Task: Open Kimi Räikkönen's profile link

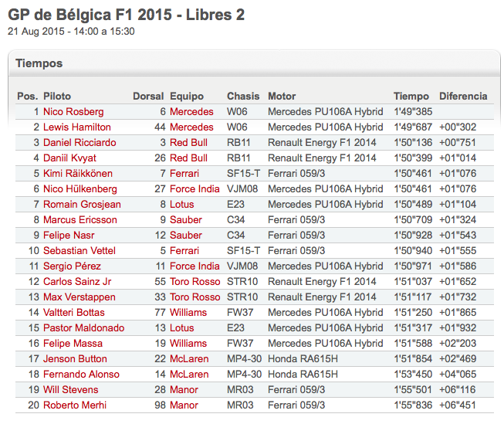Action: [x=78, y=174]
